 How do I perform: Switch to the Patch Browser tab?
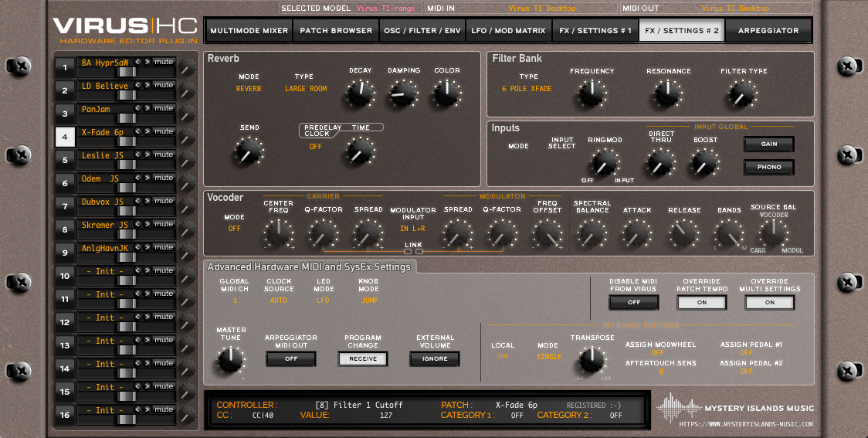336,30
